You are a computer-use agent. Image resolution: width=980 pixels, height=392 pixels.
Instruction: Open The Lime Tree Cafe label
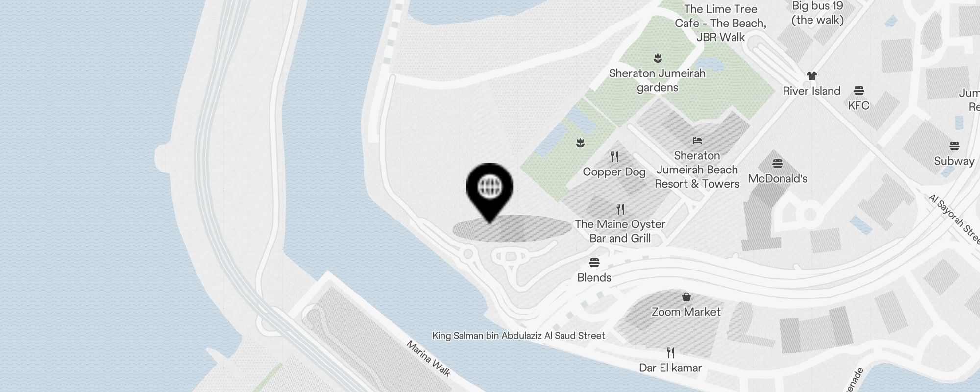[x=720, y=23]
